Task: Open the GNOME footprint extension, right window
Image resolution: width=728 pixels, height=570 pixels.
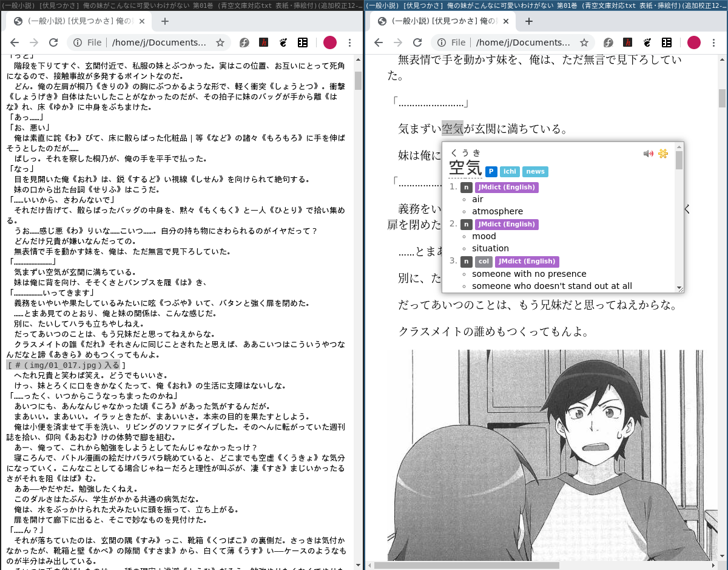Action: coord(647,42)
